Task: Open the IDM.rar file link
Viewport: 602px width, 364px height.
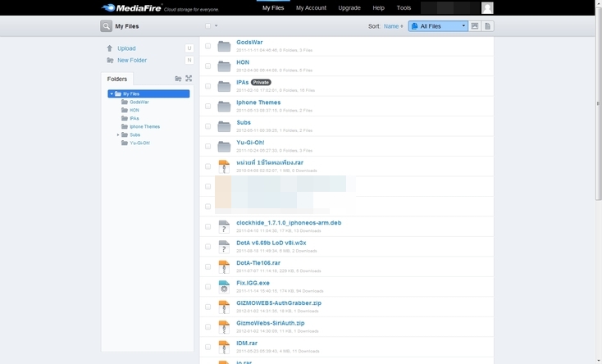Action: coord(247,344)
